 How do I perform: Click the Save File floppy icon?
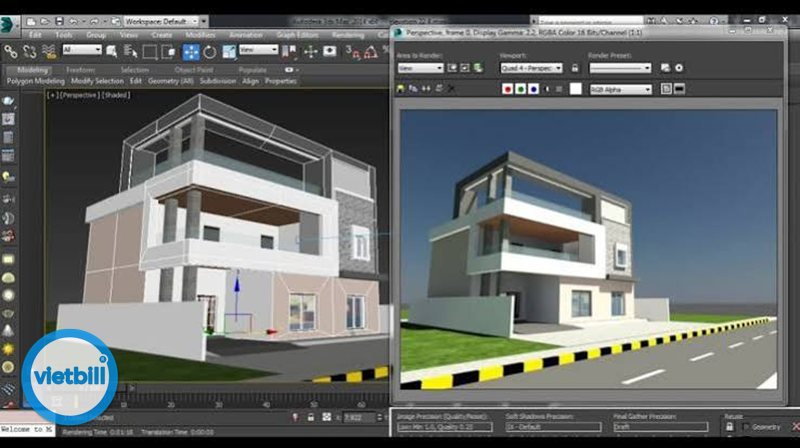[59, 21]
